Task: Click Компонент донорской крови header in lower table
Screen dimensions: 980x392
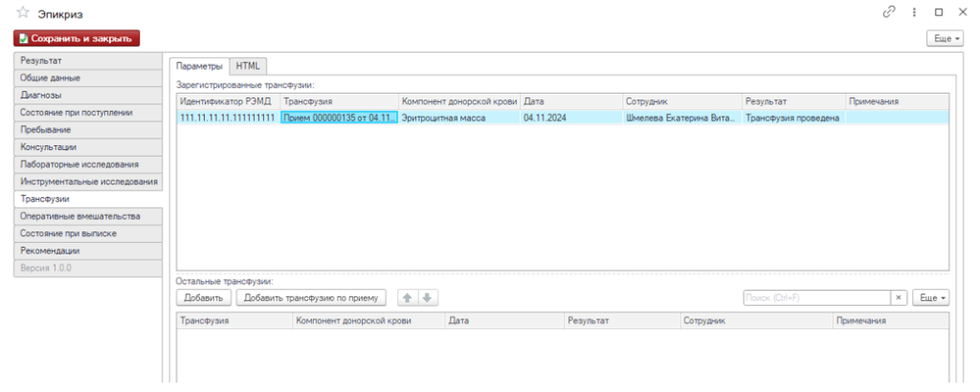Action: point(368,320)
